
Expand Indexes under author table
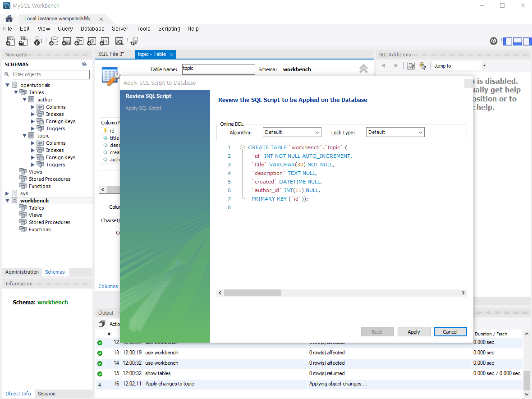pyautogui.click(x=33, y=114)
